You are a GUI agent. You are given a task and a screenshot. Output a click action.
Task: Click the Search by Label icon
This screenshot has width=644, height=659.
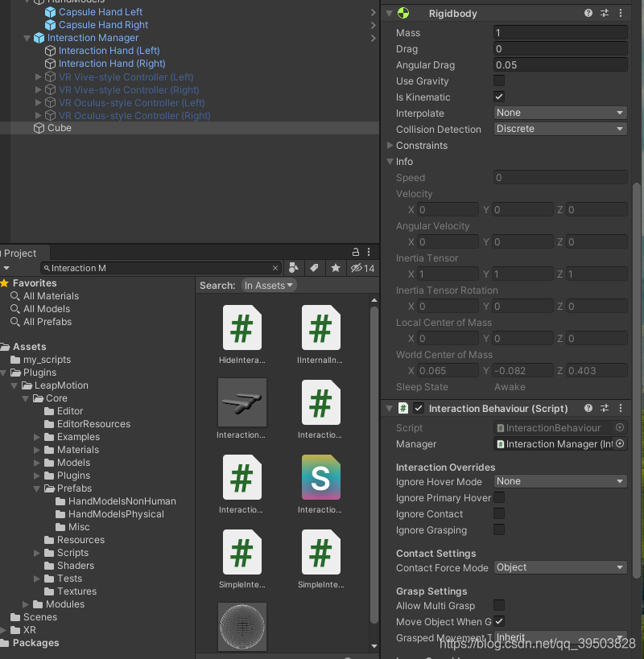[x=314, y=268]
